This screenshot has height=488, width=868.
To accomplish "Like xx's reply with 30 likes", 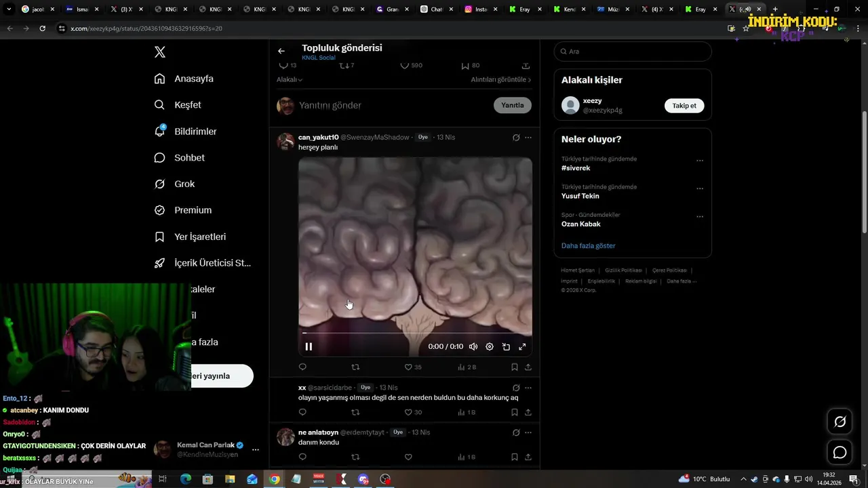I will coord(408,412).
